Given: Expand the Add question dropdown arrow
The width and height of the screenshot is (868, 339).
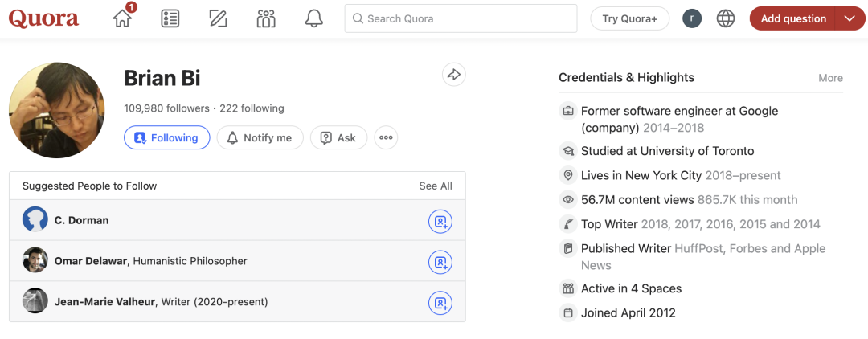Looking at the screenshot, I should (x=850, y=18).
